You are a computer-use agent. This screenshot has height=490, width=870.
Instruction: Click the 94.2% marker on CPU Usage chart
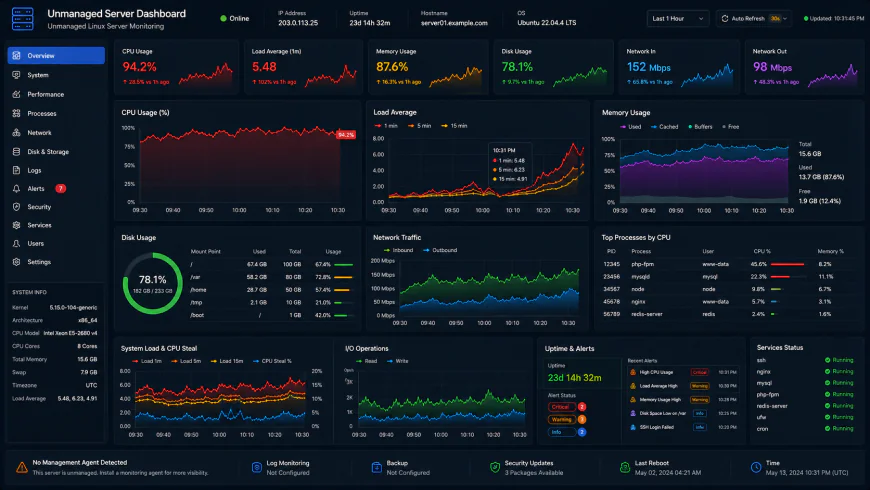tap(346, 135)
